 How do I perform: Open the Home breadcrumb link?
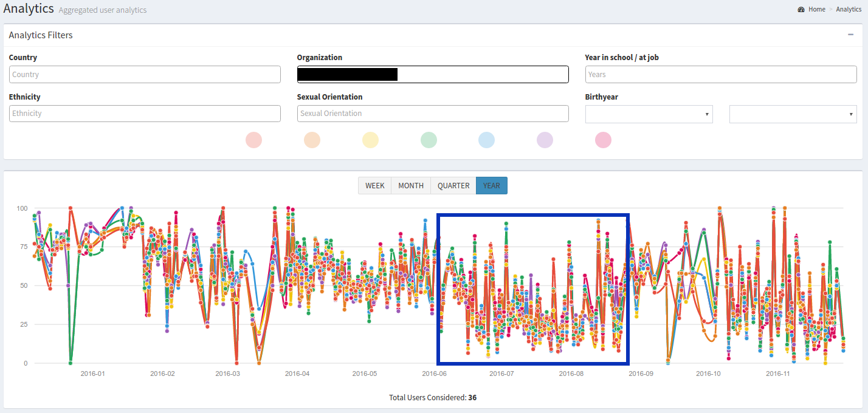tap(816, 10)
